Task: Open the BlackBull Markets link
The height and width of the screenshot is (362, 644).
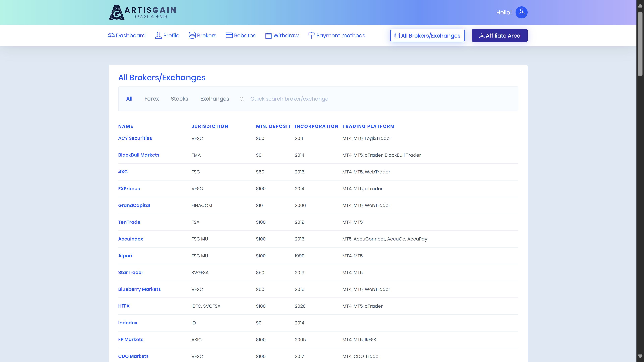Action: coord(139,155)
